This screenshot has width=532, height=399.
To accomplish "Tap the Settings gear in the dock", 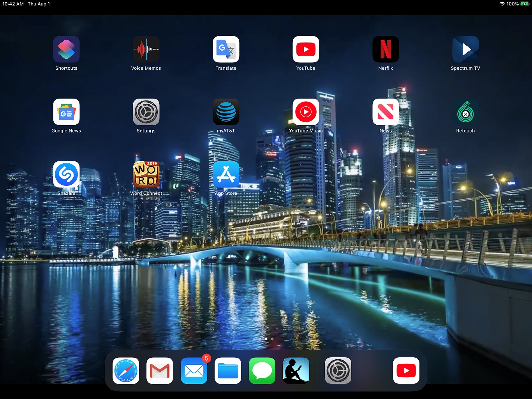I will tap(338, 371).
